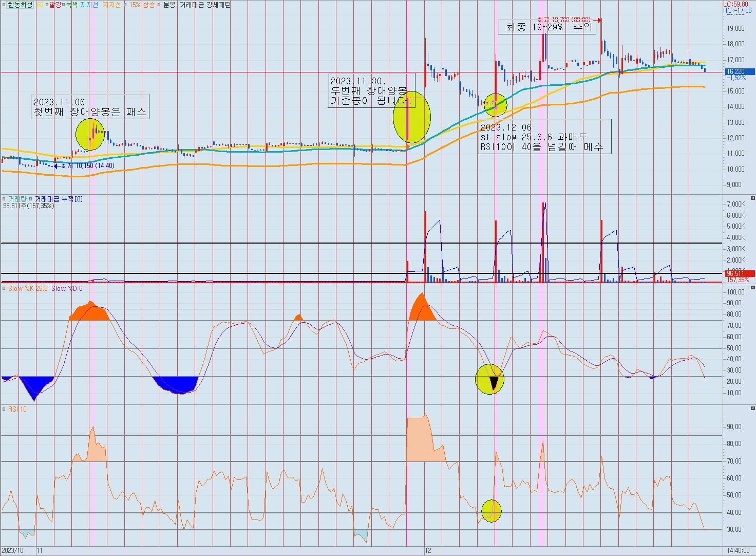Toggle the square marker before 거래대금 누적

[x=31, y=198]
